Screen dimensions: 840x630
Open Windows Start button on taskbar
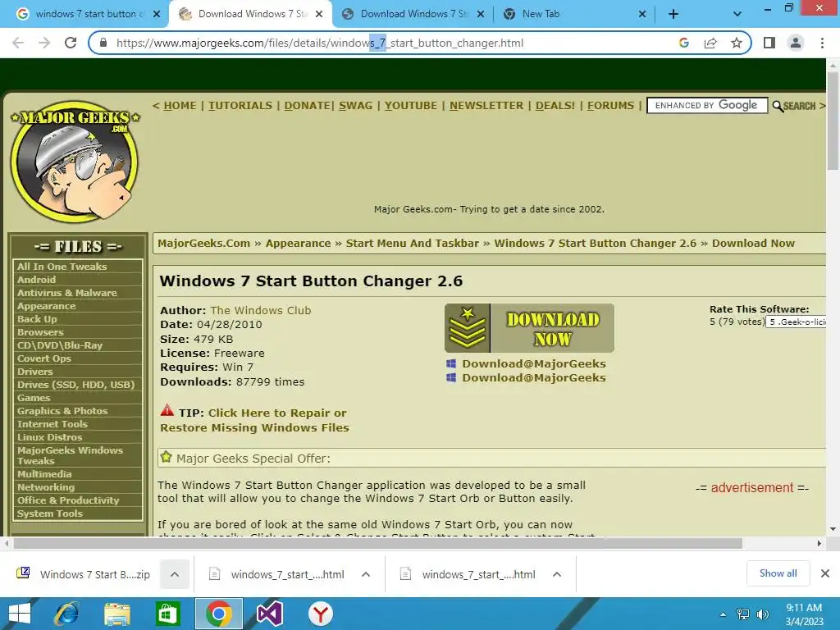point(20,614)
